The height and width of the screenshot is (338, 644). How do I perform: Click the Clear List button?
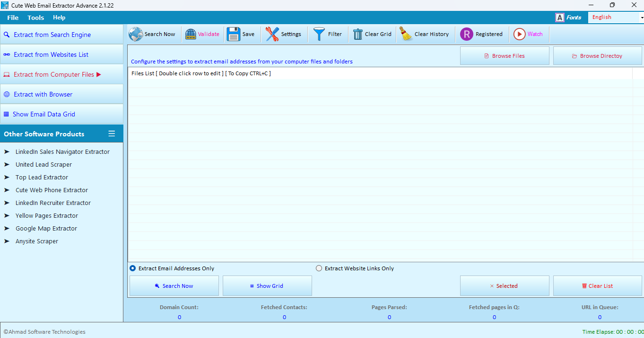tap(598, 286)
